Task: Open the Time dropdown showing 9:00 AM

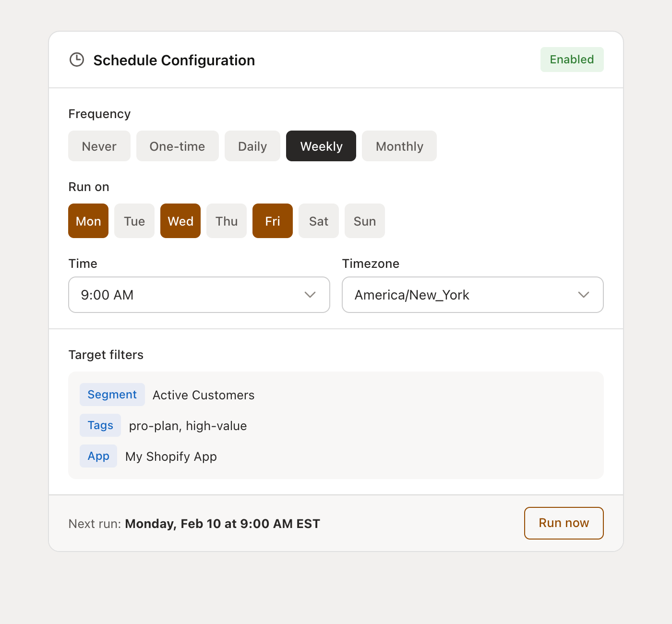Action: point(199,295)
